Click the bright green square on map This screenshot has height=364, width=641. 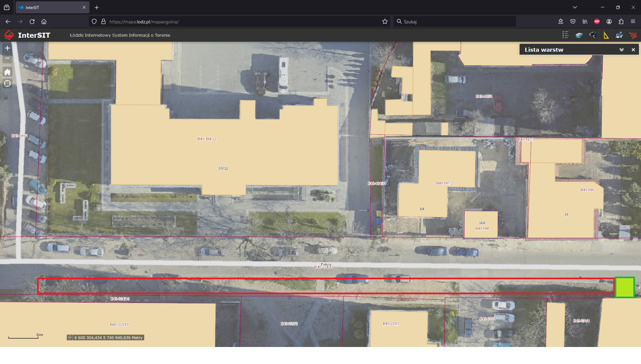click(x=624, y=287)
